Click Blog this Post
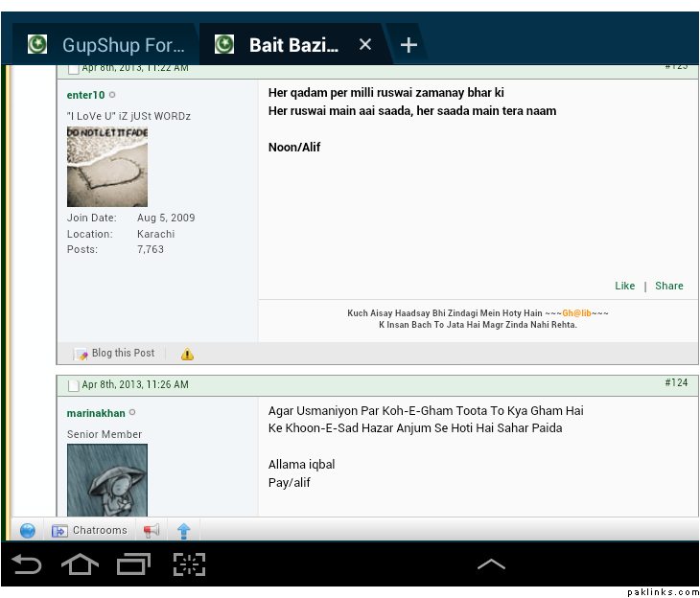 point(115,354)
